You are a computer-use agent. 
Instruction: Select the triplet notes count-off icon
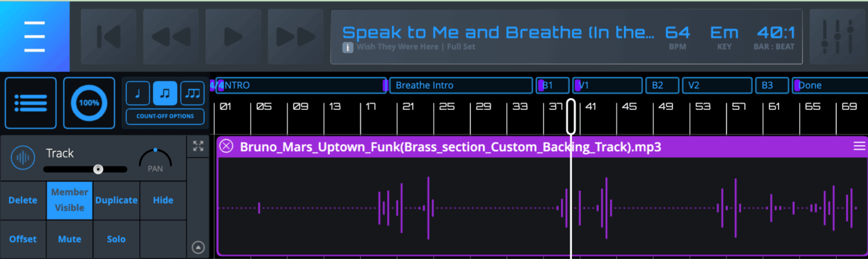click(192, 93)
